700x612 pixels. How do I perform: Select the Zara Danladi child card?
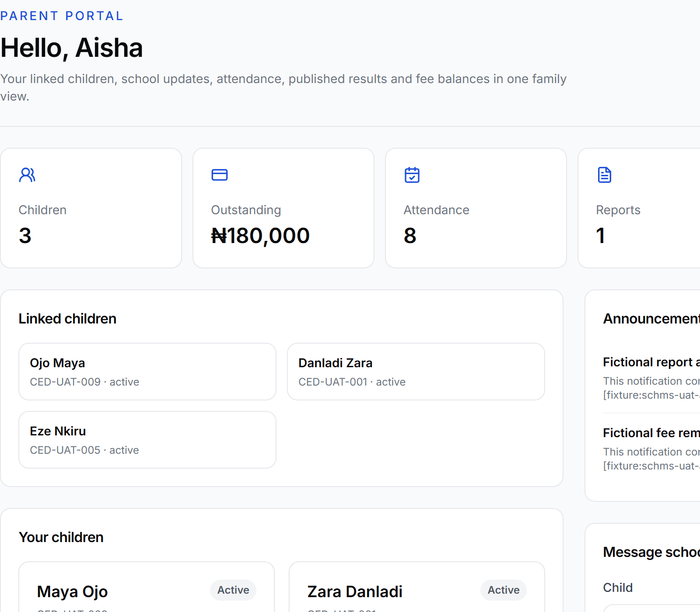pos(417,587)
